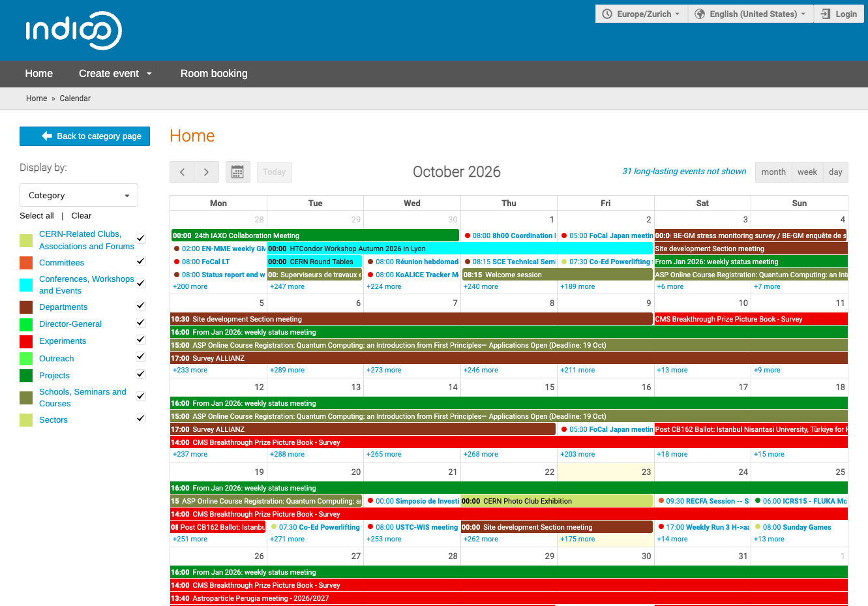Screen dimensions: 868x606
Task: Open Room booking menu item
Action: [214, 74]
